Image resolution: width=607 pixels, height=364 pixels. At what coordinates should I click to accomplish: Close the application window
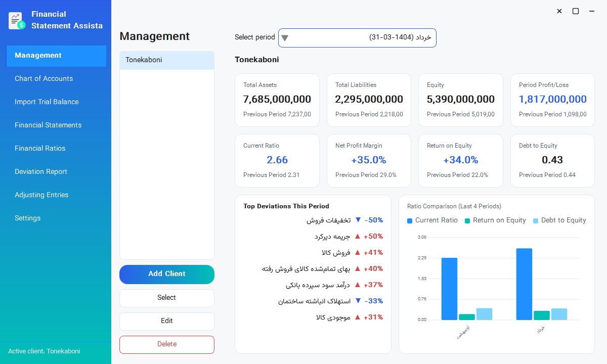[x=559, y=11]
